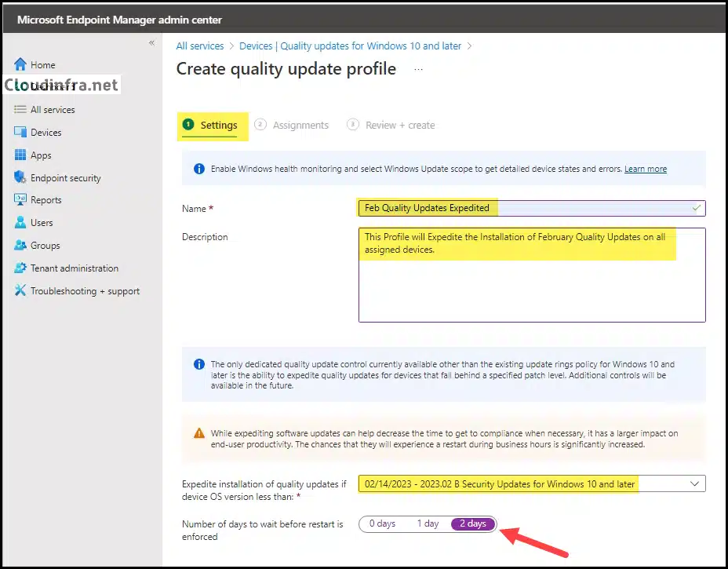Click the Home house icon in sidebar

click(x=20, y=64)
